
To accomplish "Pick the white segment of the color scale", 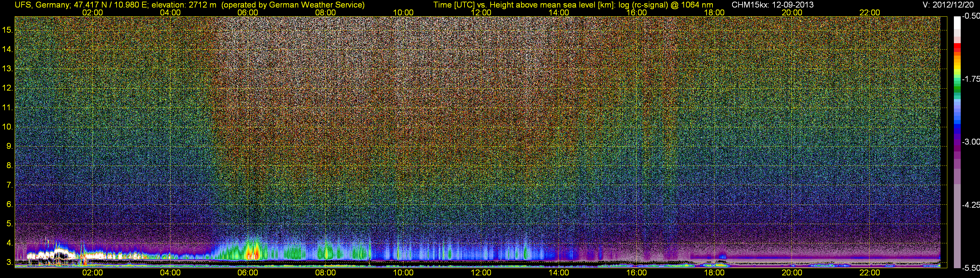I will point(957,22).
